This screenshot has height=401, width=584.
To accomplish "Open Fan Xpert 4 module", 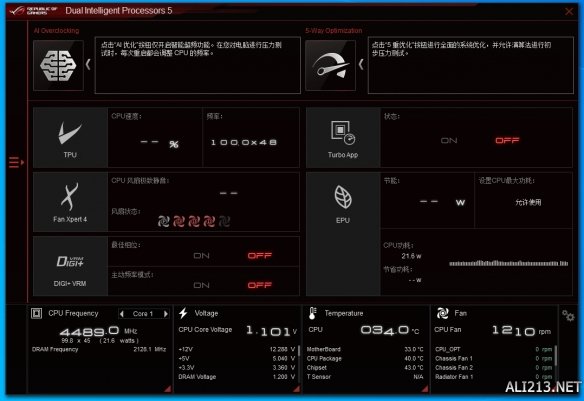I will pos(70,202).
